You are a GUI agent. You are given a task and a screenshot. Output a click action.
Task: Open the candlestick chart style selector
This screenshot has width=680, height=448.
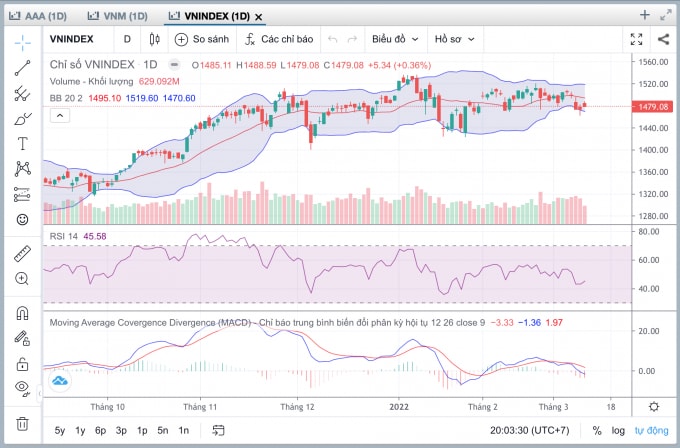pos(154,39)
